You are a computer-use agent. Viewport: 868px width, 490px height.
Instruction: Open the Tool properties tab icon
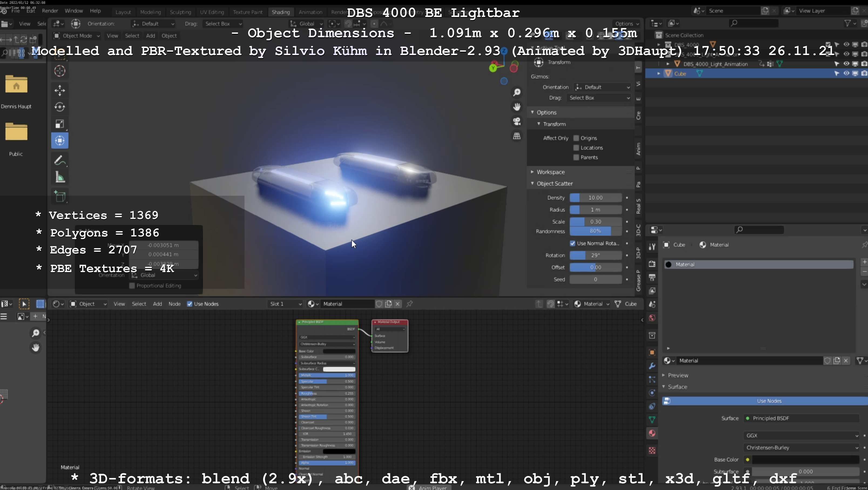tap(652, 247)
